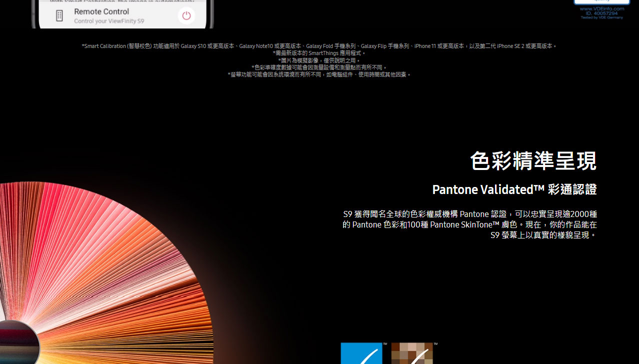Click the '螢幕功能可能會因系統環境' footnote line
Image resolution: width=639 pixels, height=364 pixels.
coord(319,74)
